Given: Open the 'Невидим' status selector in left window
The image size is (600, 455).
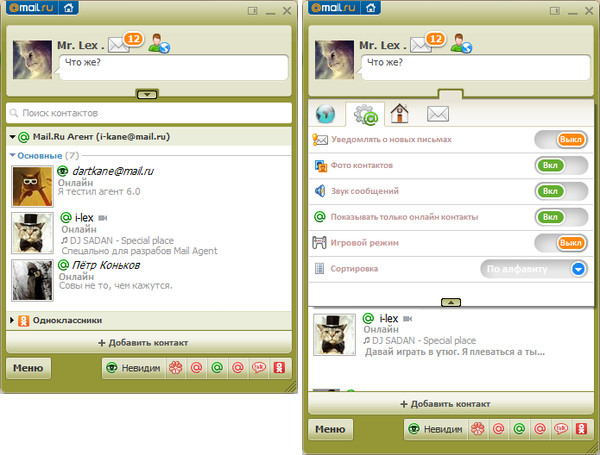Looking at the screenshot, I should (x=134, y=368).
